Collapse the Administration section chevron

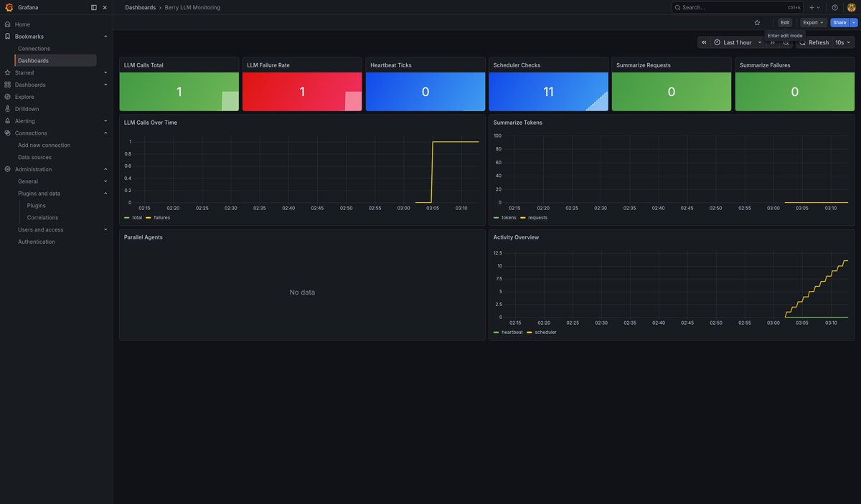click(105, 169)
